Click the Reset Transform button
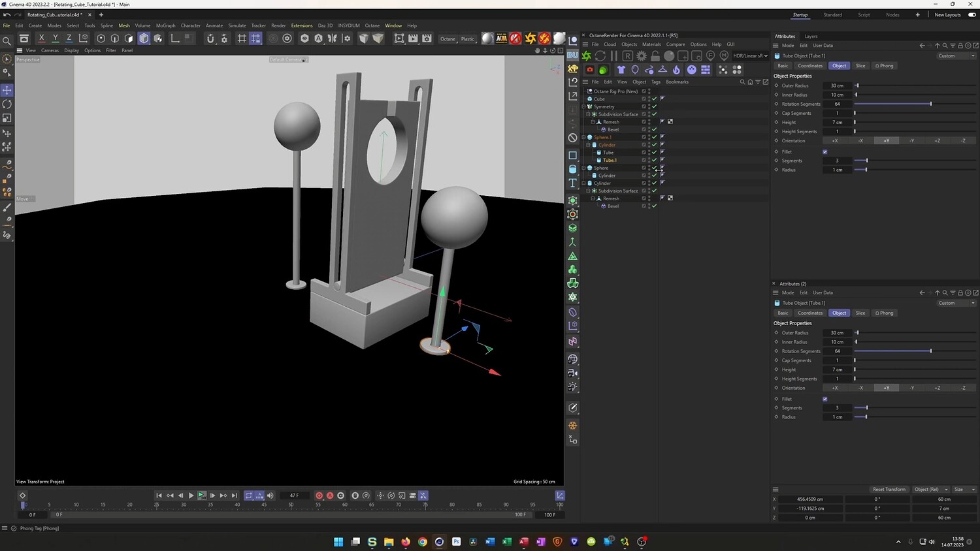The height and width of the screenshot is (551, 980). pyautogui.click(x=889, y=490)
